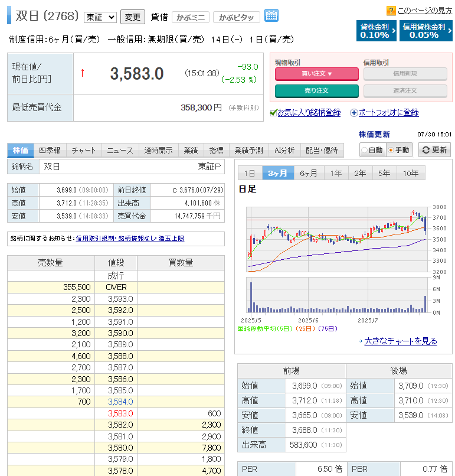
Task: Switch to the 四季報 tab
Action: 50,150
